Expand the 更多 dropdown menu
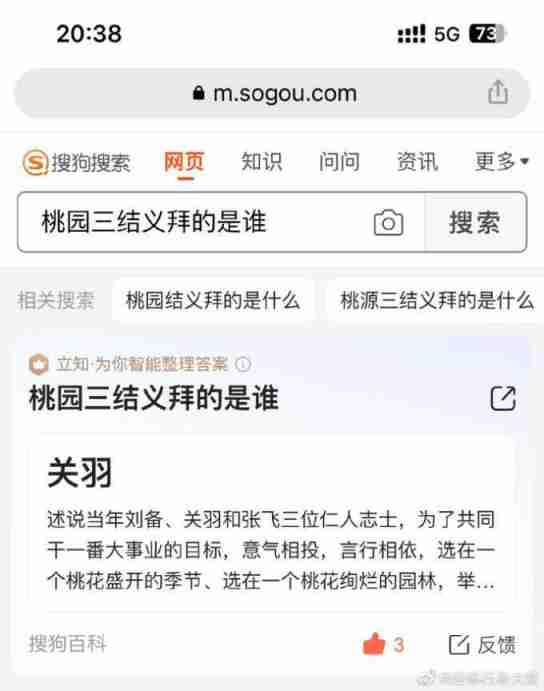 pyautogui.click(x=502, y=161)
